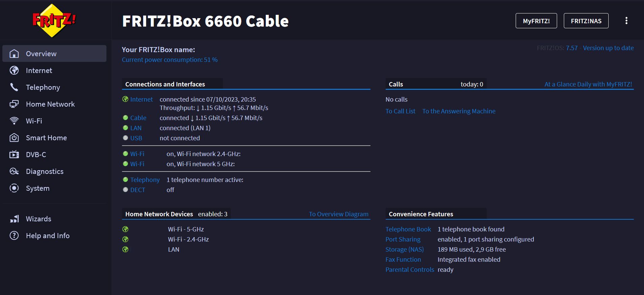This screenshot has width=644, height=295.
Task: Click green dot for Wi-Fi 5 GHz network
Action: (125, 164)
